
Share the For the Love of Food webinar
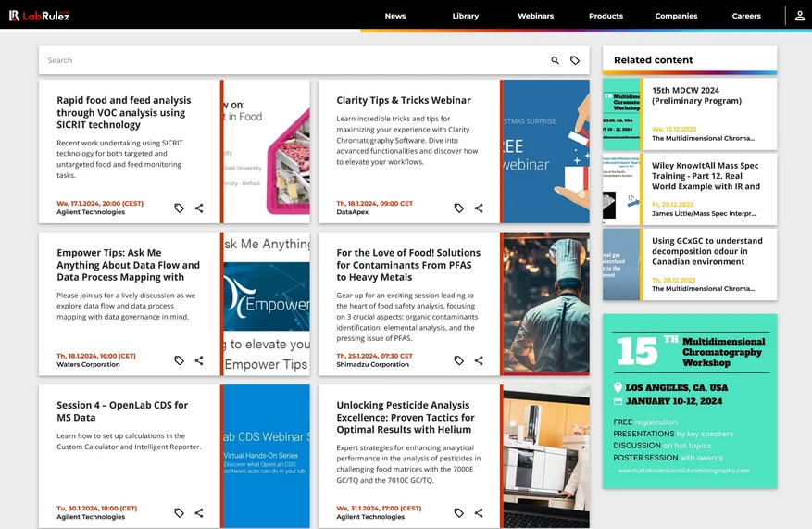point(479,360)
